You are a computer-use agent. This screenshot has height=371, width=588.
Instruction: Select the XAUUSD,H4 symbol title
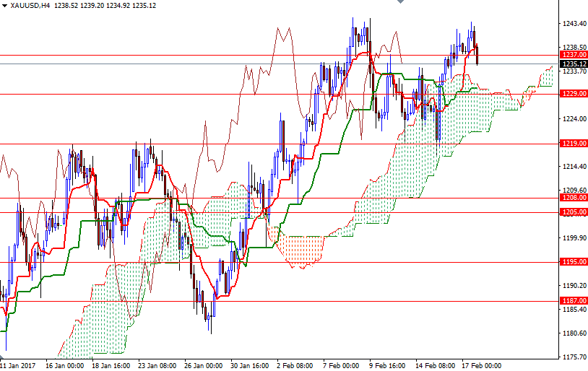click(30, 5)
